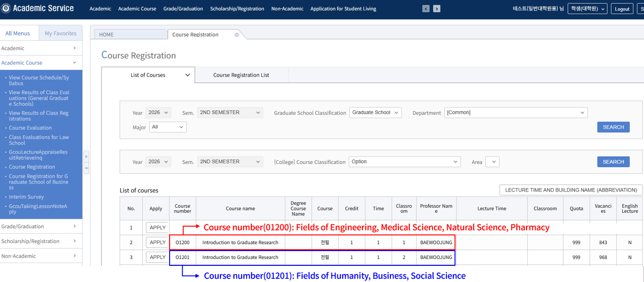Click the sidebar collapse handle icon
The height and width of the screenshot is (282, 644).
[86, 157]
